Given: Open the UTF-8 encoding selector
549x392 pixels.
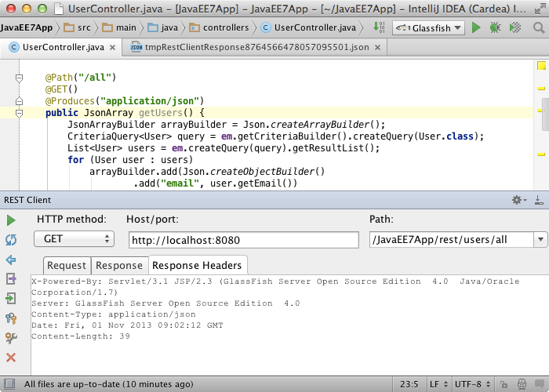Looking at the screenshot, I should pos(471,384).
